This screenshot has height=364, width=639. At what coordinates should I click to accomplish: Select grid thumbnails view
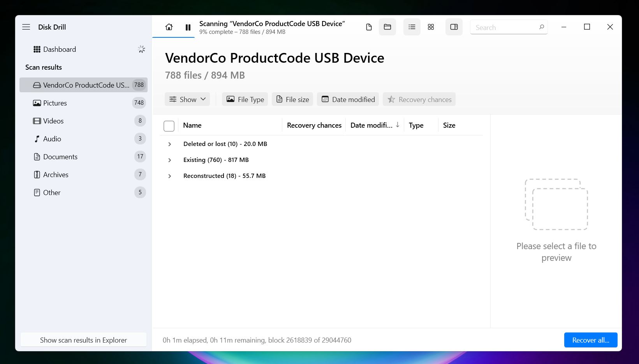click(x=431, y=27)
